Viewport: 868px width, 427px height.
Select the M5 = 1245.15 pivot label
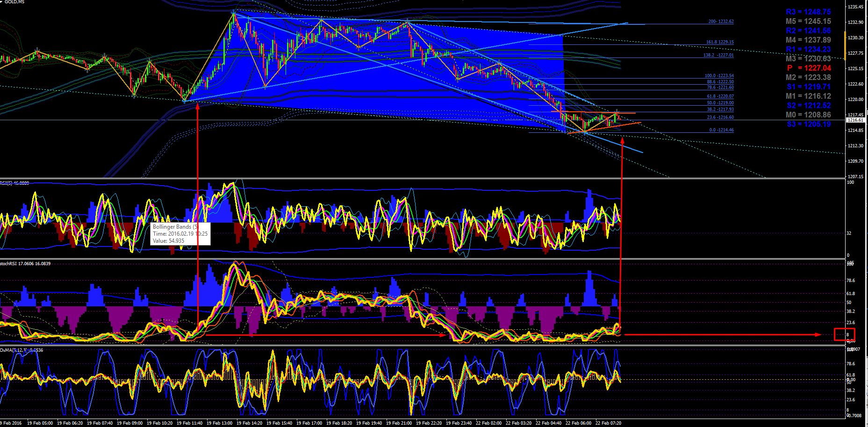point(808,22)
